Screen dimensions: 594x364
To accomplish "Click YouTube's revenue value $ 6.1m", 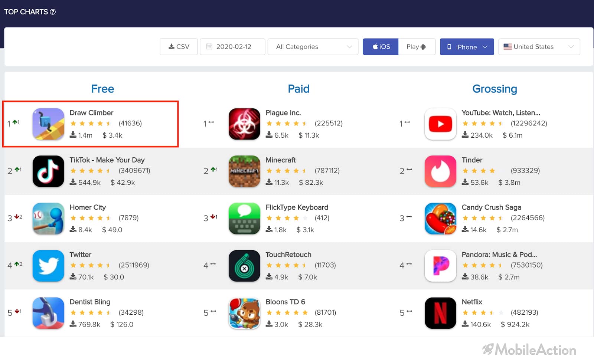I will pos(512,135).
